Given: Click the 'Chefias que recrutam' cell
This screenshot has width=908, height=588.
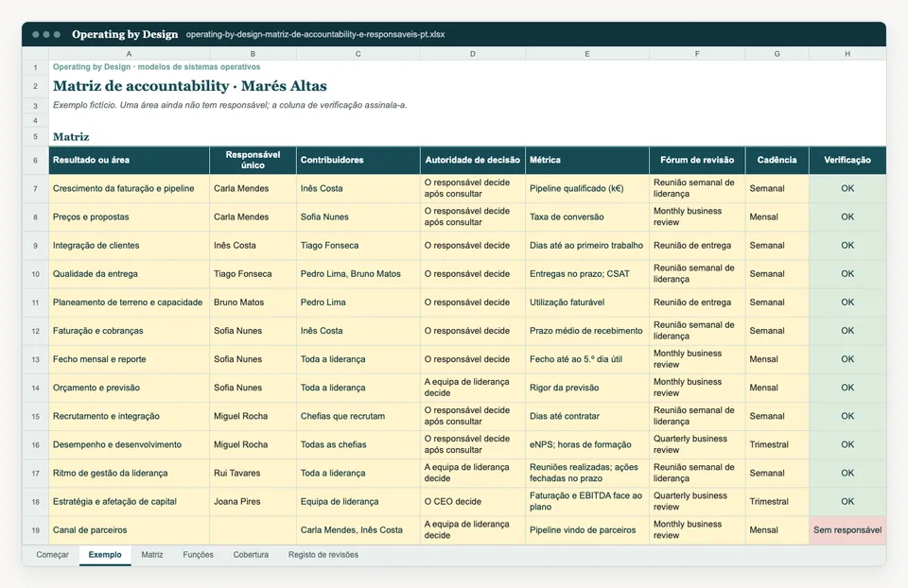Looking at the screenshot, I should point(358,416).
